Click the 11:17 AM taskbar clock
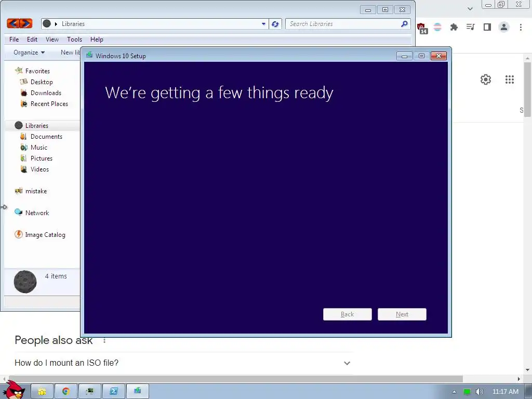532x399 pixels. pos(505,392)
